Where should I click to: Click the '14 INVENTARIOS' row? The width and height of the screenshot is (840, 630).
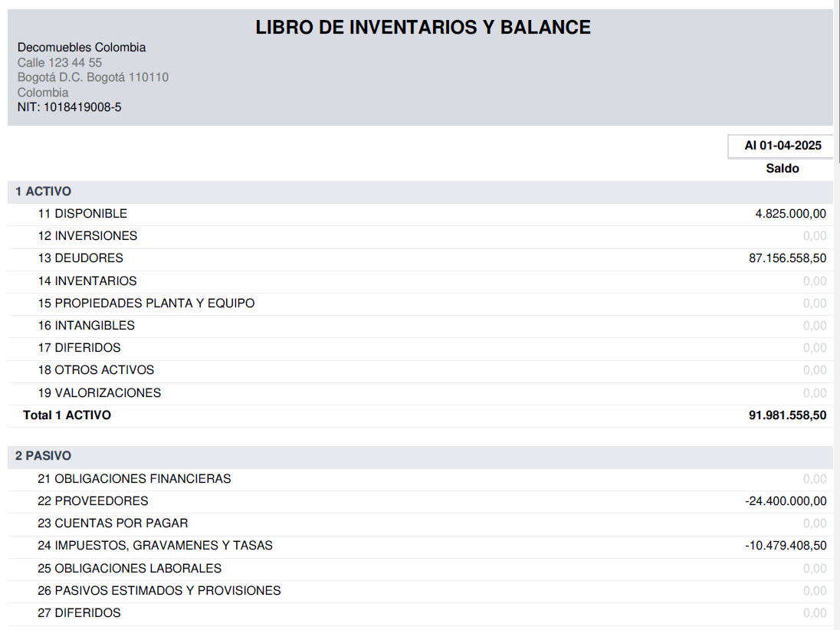(x=87, y=281)
